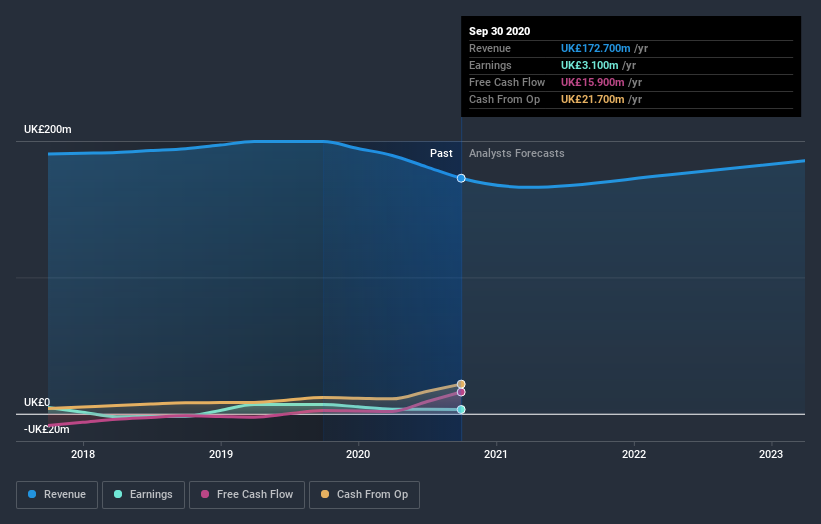Click the UK£15.900m free cash flow value
The image size is (821, 524).
(x=592, y=82)
